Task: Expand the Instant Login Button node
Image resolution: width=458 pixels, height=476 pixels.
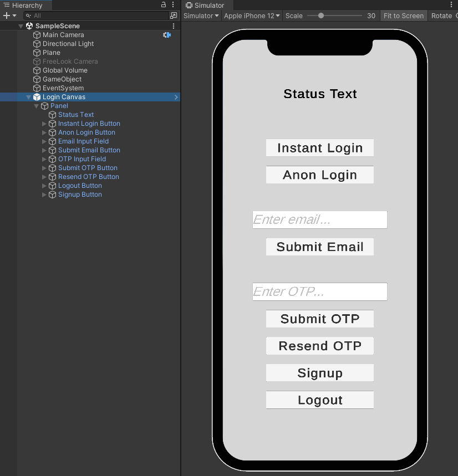Action: pos(44,124)
